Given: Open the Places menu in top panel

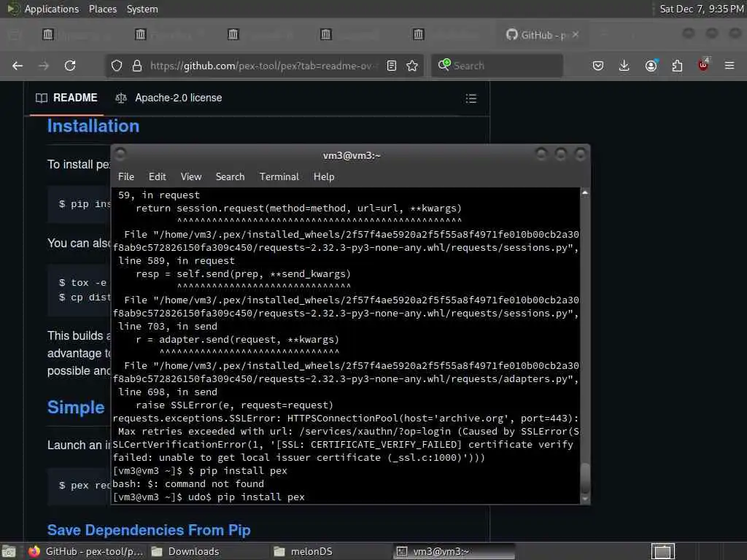Looking at the screenshot, I should click(103, 9).
